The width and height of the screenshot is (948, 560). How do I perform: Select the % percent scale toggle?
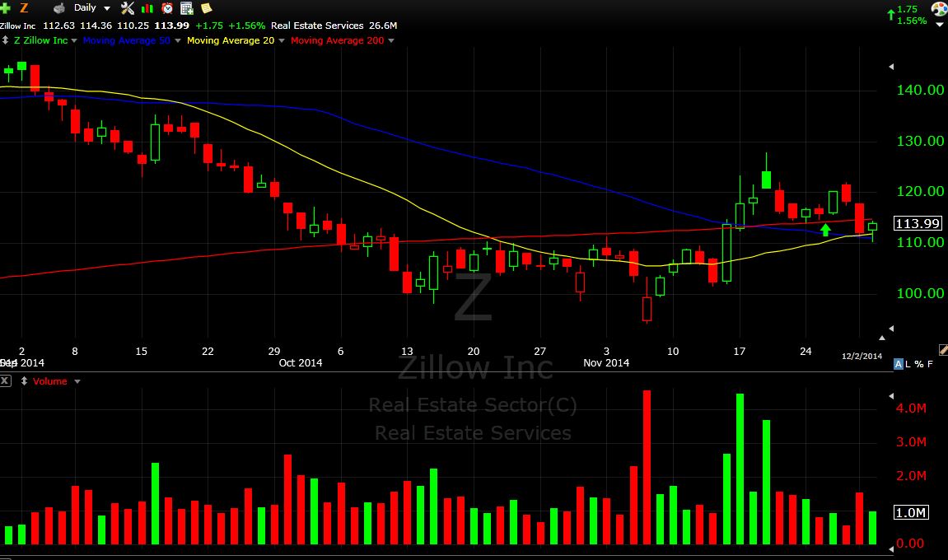(919, 364)
